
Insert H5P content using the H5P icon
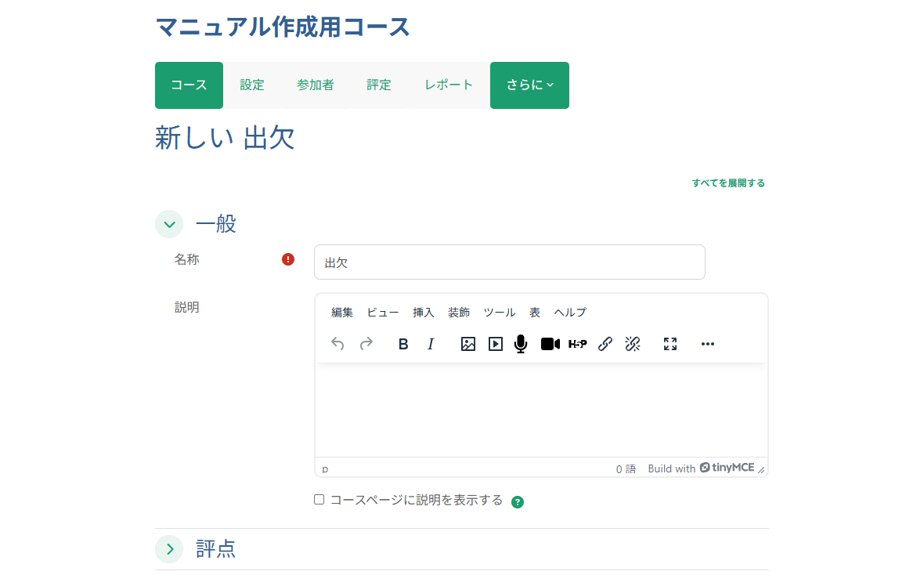[577, 344]
